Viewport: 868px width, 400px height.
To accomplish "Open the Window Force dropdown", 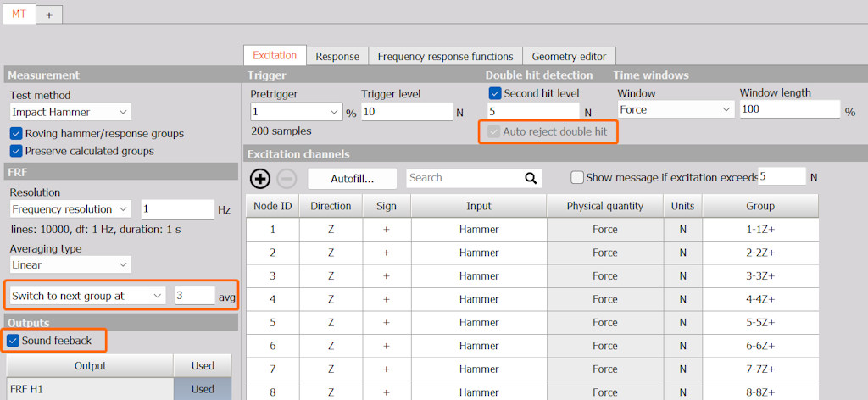I will point(676,110).
